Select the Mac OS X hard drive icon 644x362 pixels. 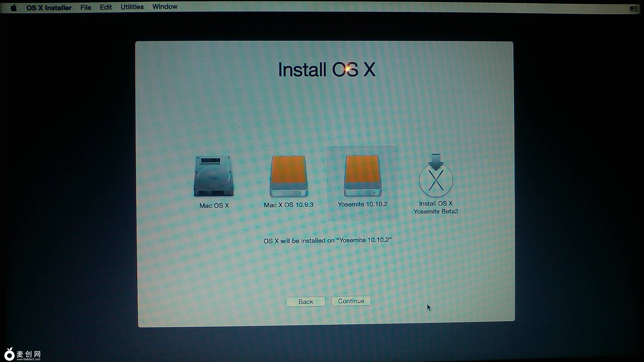tap(214, 176)
